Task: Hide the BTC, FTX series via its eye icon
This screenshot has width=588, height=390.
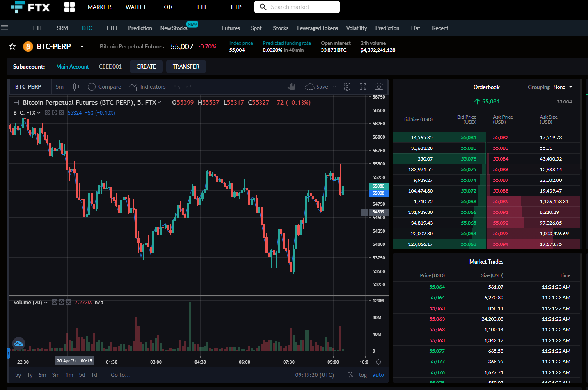Action: coord(47,112)
